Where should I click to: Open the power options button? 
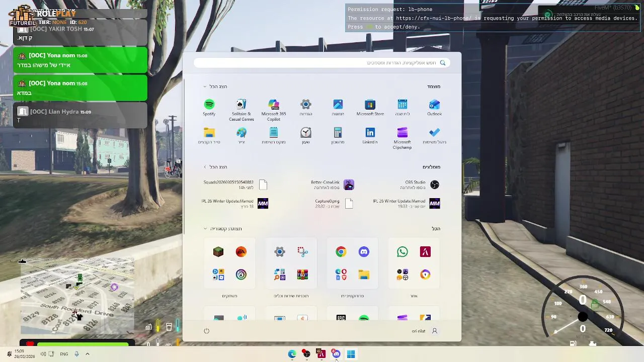[x=206, y=331]
